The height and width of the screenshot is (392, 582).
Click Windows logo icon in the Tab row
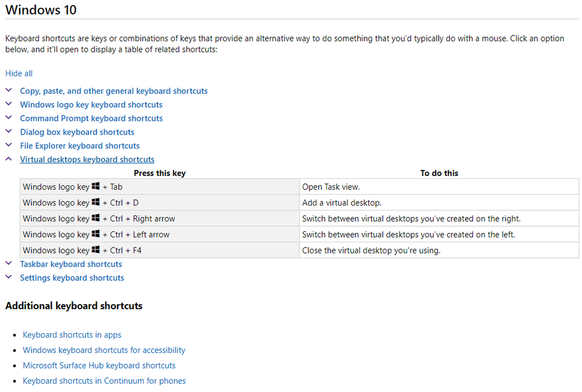(x=96, y=186)
